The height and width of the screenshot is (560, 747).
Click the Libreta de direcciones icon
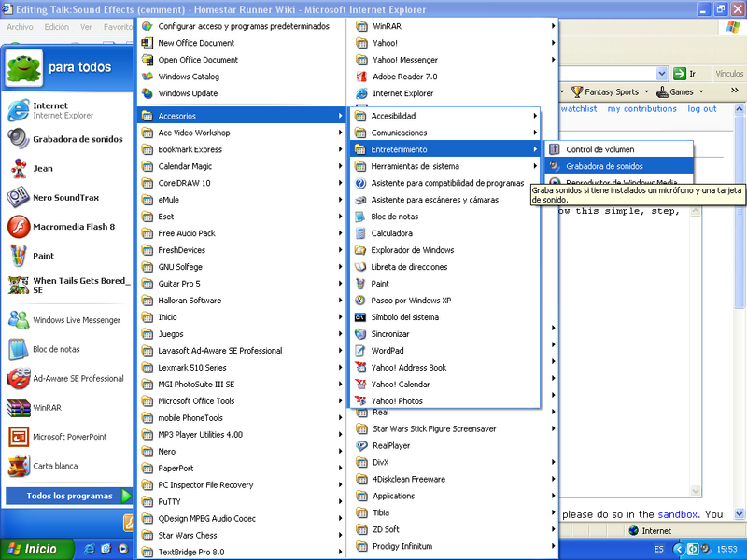tap(360, 267)
